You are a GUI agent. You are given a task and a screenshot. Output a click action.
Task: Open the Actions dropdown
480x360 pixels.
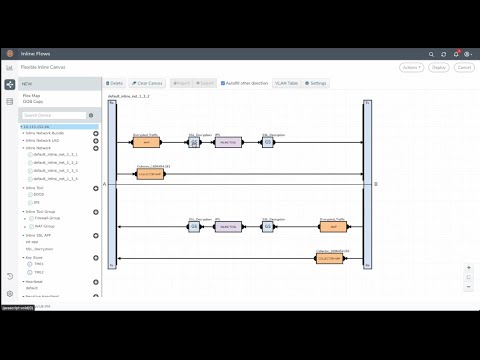(411, 67)
